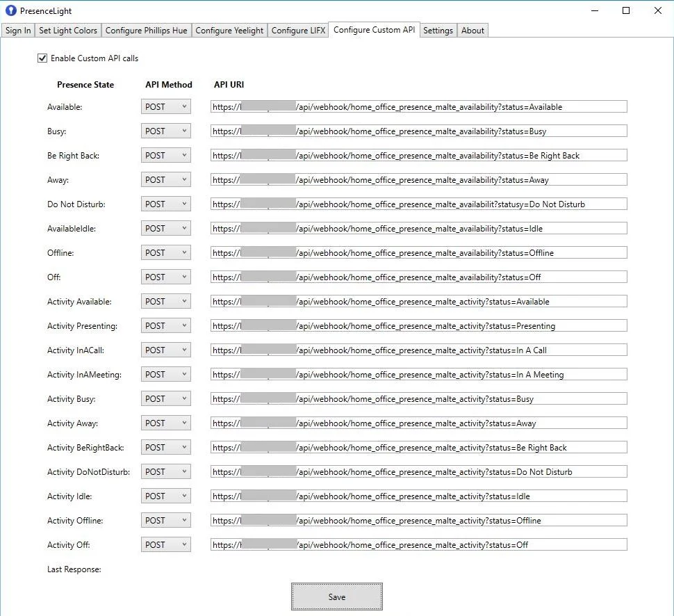
Task: Expand the Off state method dropdown
Action: (166, 277)
